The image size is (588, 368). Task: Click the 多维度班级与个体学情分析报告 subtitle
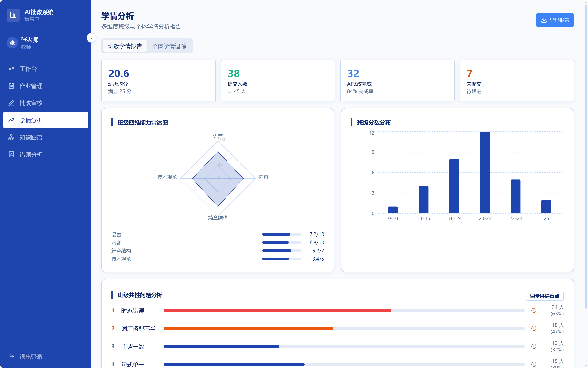pyautogui.click(x=141, y=26)
